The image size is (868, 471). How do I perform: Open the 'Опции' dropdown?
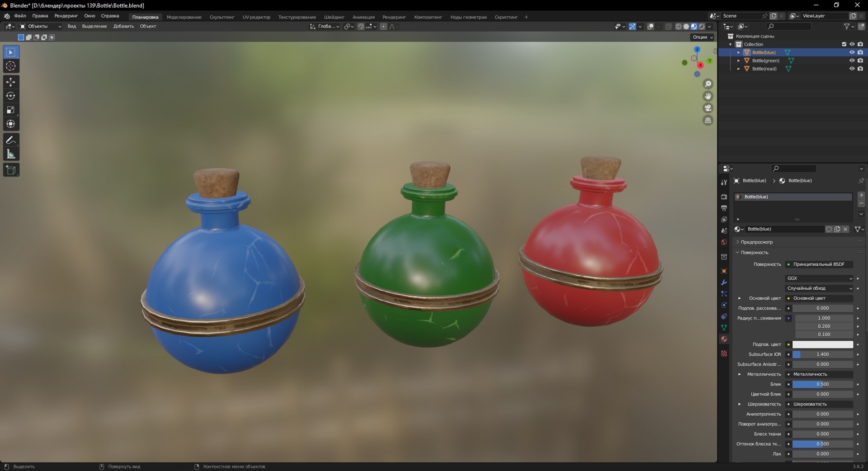703,37
